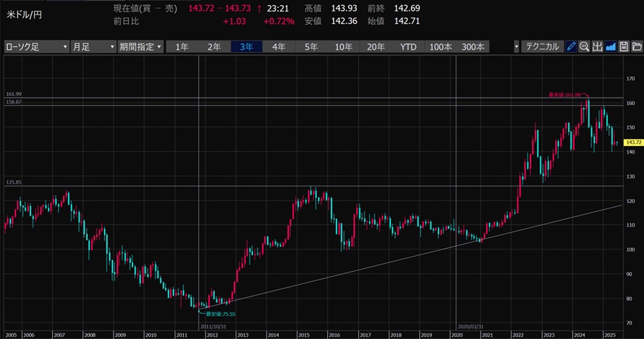Screen dimensions: 644x339
Task: Click the 158.87 horizontal line label
Action: [14, 102]
